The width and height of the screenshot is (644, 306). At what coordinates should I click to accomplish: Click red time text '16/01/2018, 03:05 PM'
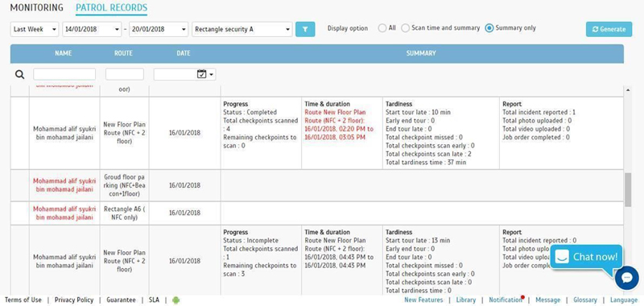click(x=335, y=138)
